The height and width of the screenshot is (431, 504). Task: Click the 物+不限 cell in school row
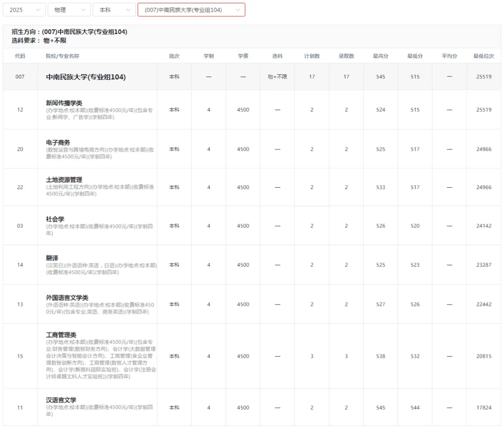[x=277, y=77]
